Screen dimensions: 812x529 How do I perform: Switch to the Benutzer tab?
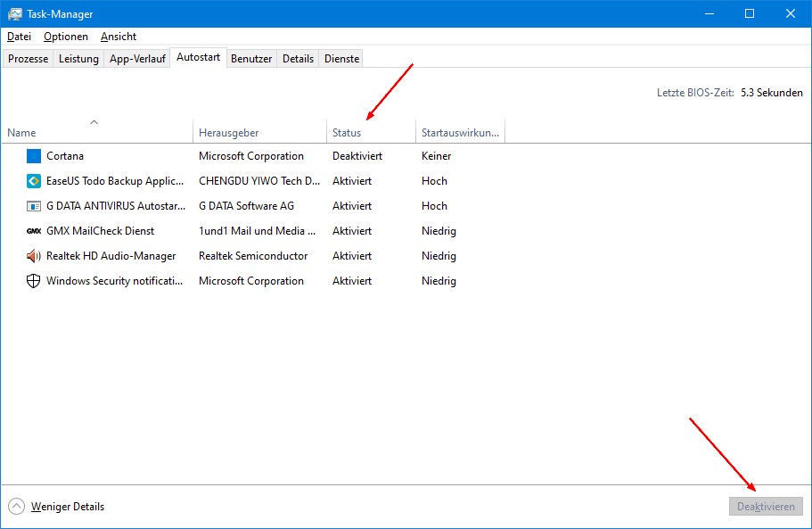click(x=251, y=59)
